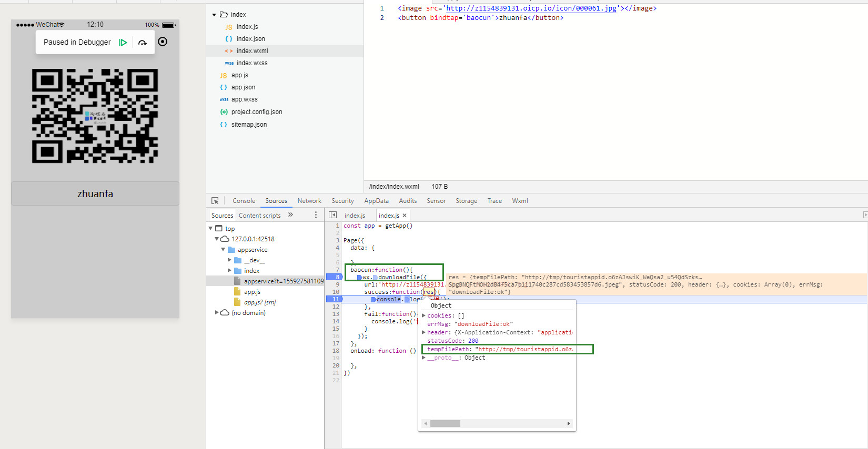
Task: Switch to the Sensor tab
Action: click(x=436, y=201)
